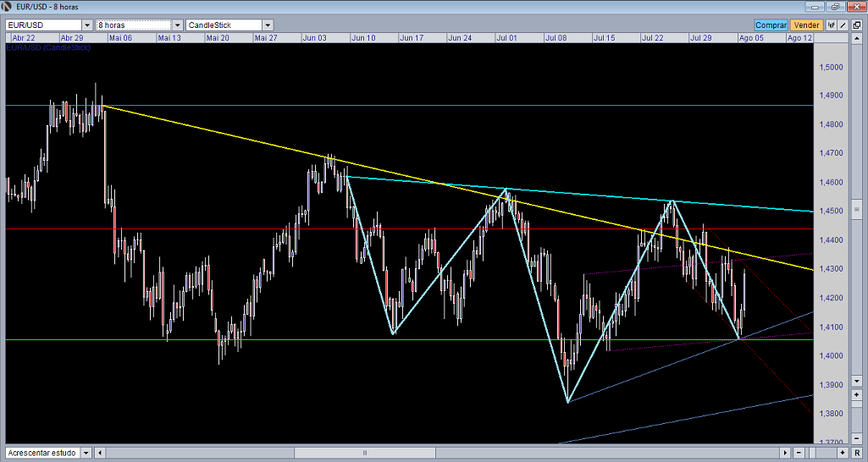Click the 1,4900 price axis label
The image size is (868, 462).
[831, 95]
